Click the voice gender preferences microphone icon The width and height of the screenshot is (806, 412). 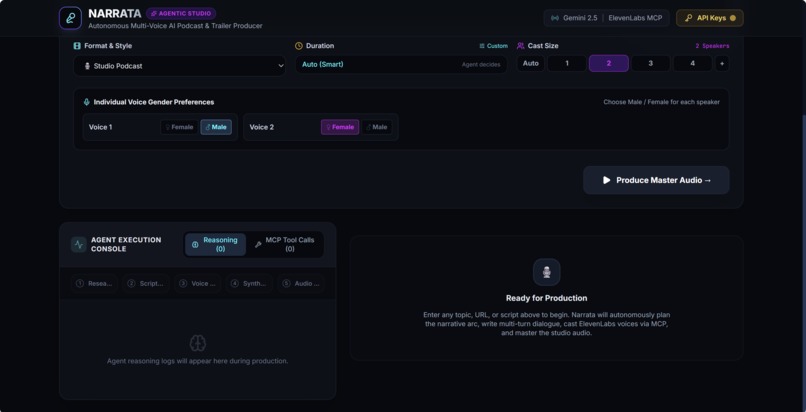86,102
